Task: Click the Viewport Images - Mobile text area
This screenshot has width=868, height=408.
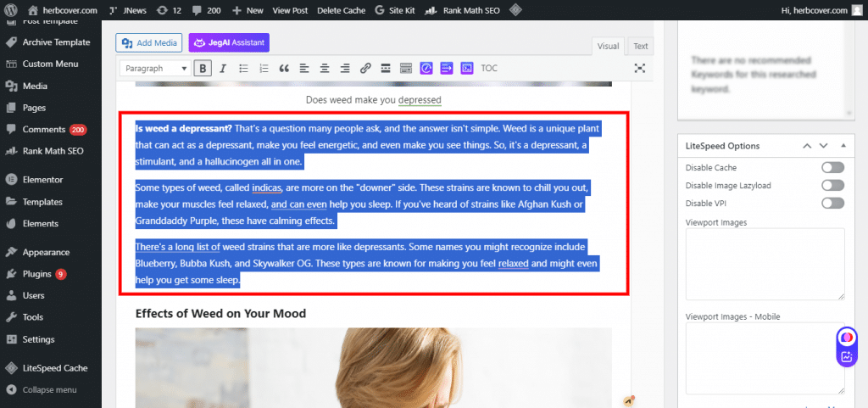Action: 765,358
